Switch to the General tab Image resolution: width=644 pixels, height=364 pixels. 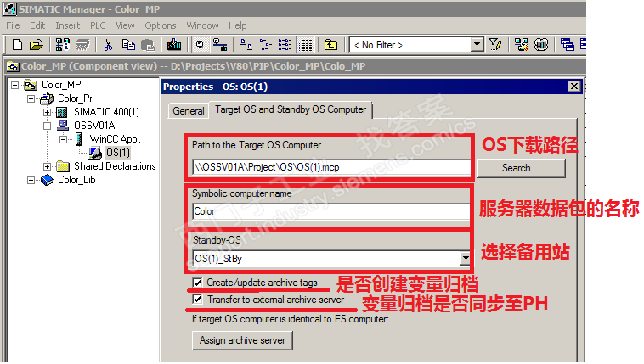(x=189, y=111)
